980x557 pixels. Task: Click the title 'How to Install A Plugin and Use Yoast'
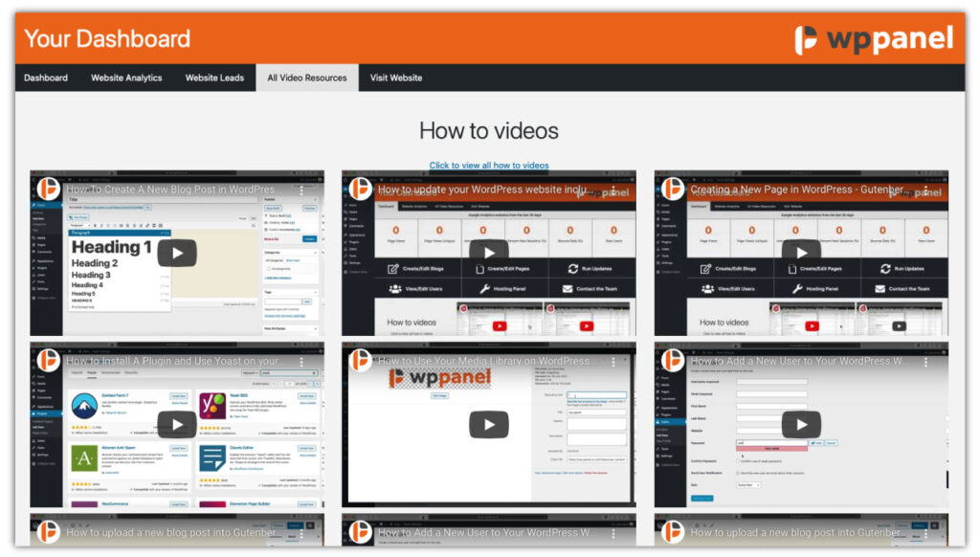click(x=176, y=362)
